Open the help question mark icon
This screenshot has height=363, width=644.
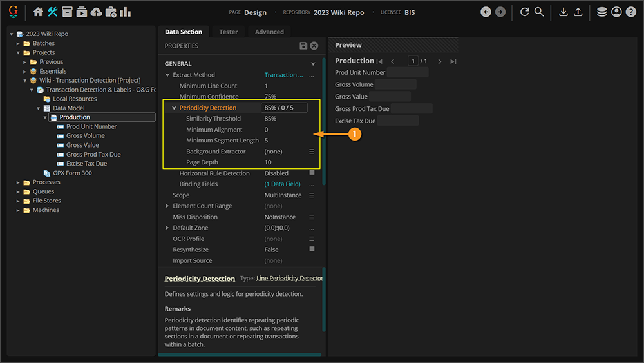pos(630,12)
